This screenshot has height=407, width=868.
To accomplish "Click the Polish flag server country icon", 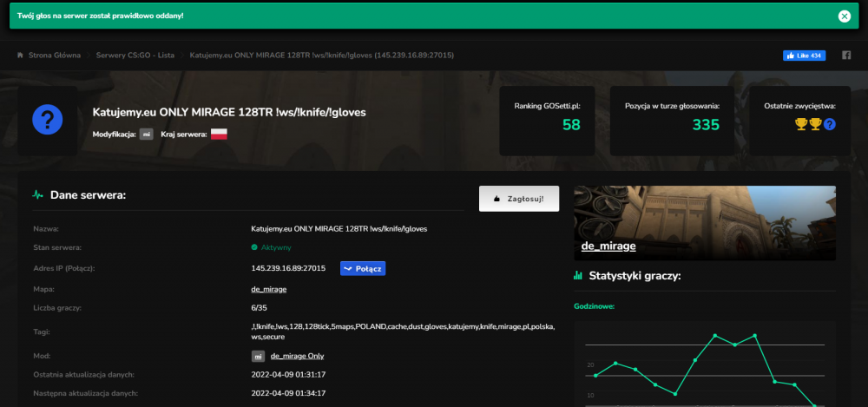I will [220, 134].
